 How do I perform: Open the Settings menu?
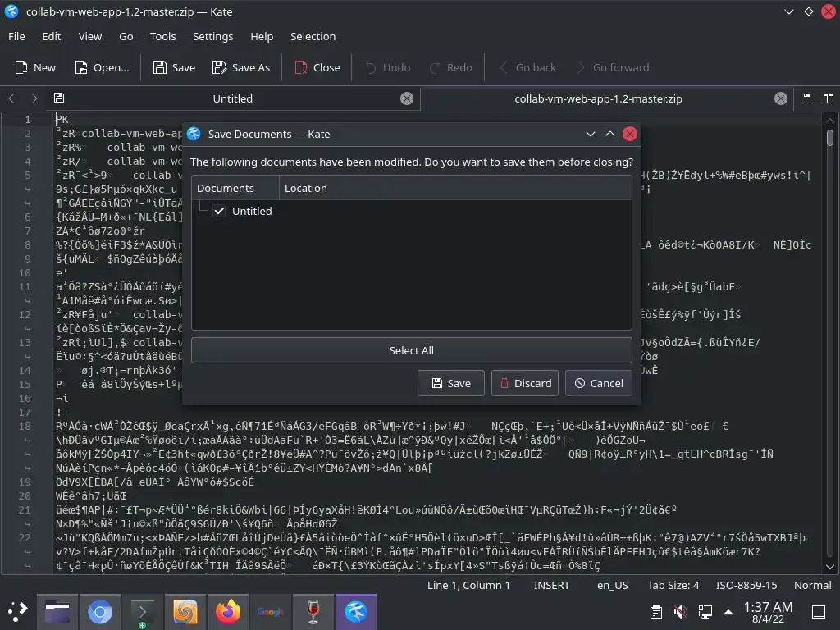coord(212,36)
